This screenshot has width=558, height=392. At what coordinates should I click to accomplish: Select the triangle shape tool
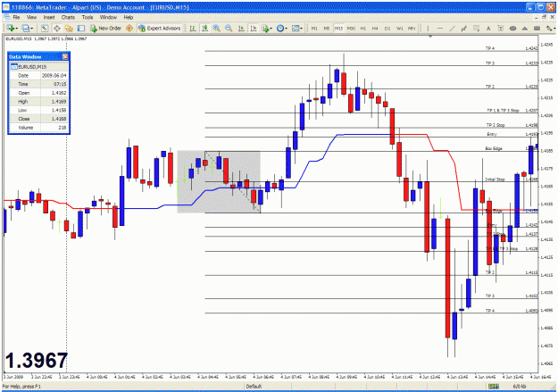click(525, 28)
